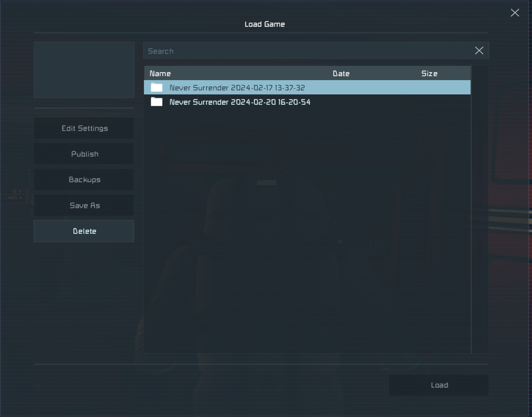Click folder icon of 2024-02-17 save
Viewport: 532px width, 417px height.
pyautogui.click(x=156, y=88)
